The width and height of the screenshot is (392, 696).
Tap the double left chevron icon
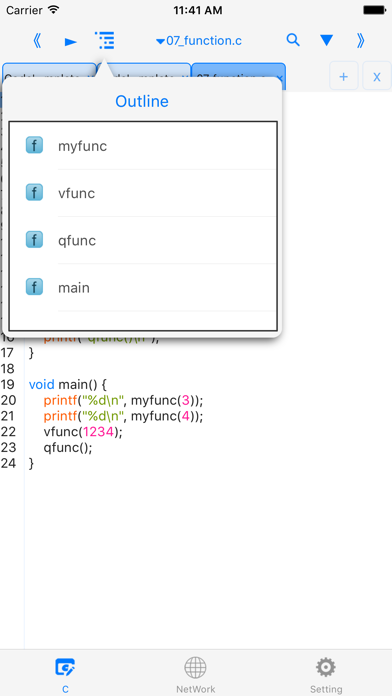coord(37,41)
